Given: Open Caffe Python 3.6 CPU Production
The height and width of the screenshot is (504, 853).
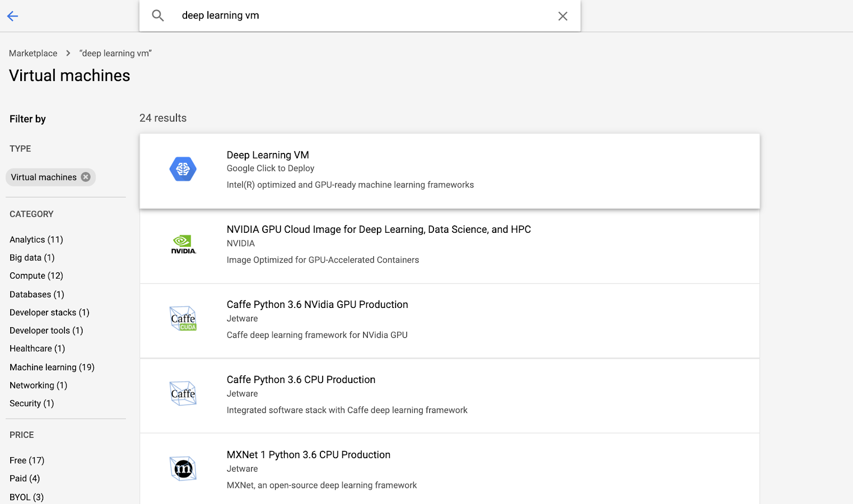Looking at the screenshot, I should point(301,380).
